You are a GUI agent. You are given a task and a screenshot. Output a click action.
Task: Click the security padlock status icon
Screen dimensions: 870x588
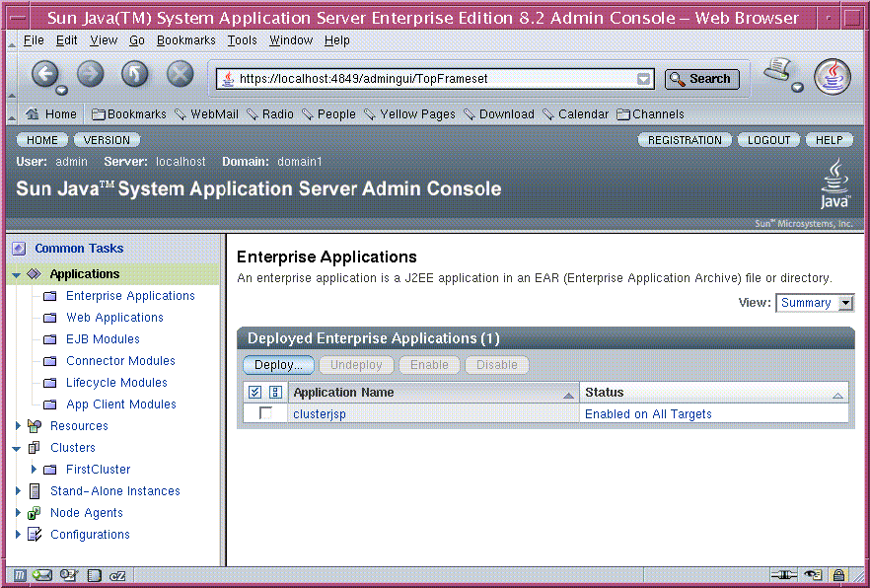click(x=838, y=575)
